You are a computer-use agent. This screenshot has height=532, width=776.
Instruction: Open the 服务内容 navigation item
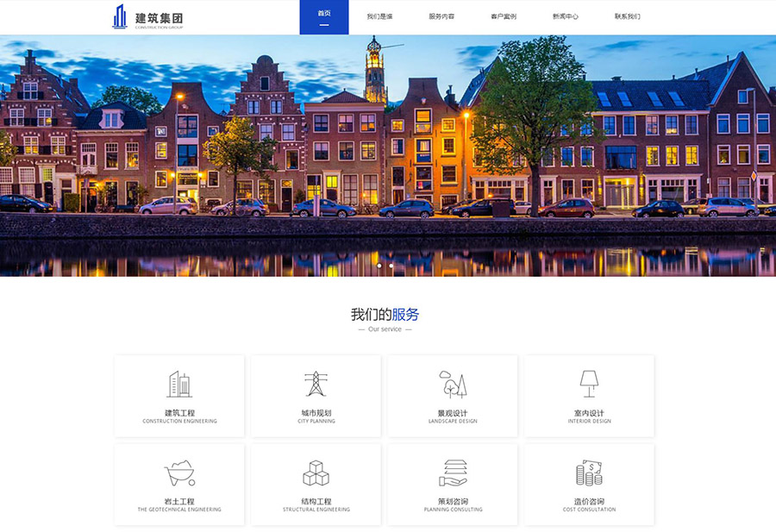441,16
